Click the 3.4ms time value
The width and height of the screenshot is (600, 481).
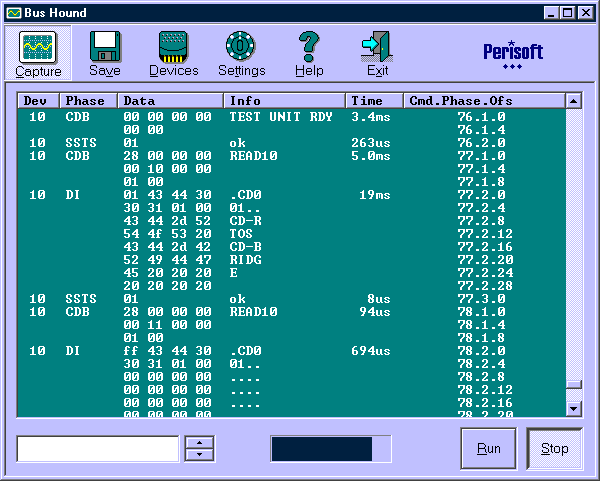point(371,117)
